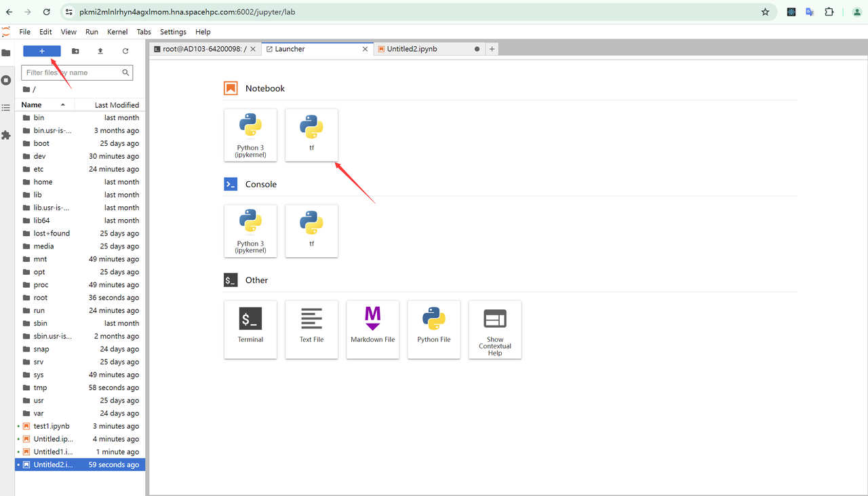This screenshot has width=868, height=496.
Task: Click the upload files icon
Action: [x=100, y=51]
